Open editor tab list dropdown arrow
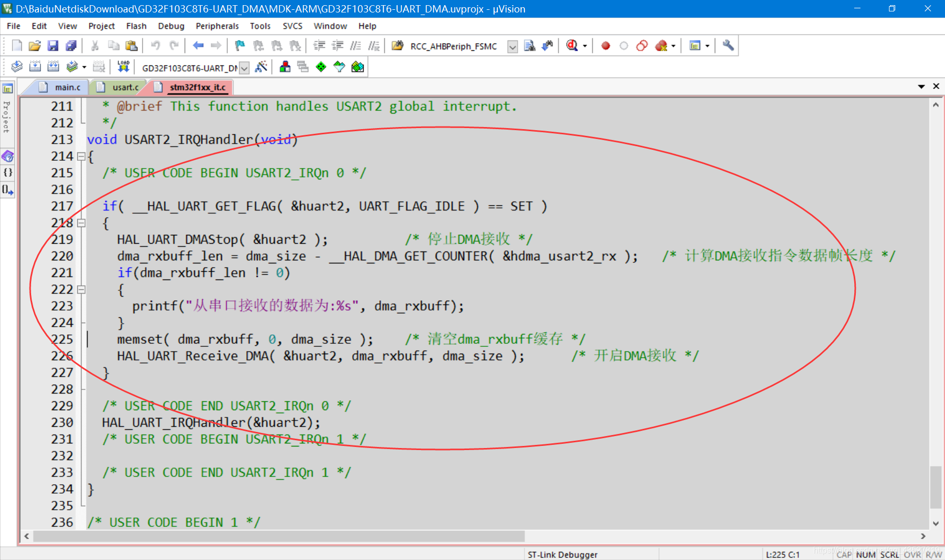 click(922, 87)
